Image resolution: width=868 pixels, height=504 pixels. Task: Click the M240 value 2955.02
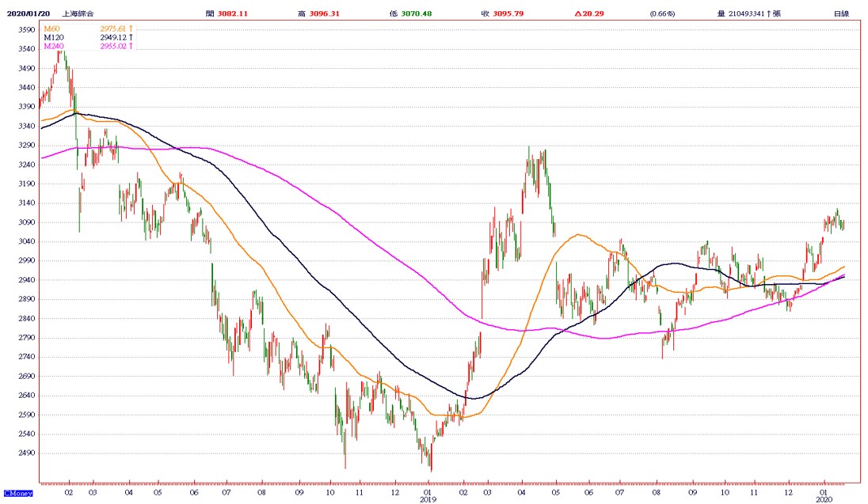(x=113, y=46)
